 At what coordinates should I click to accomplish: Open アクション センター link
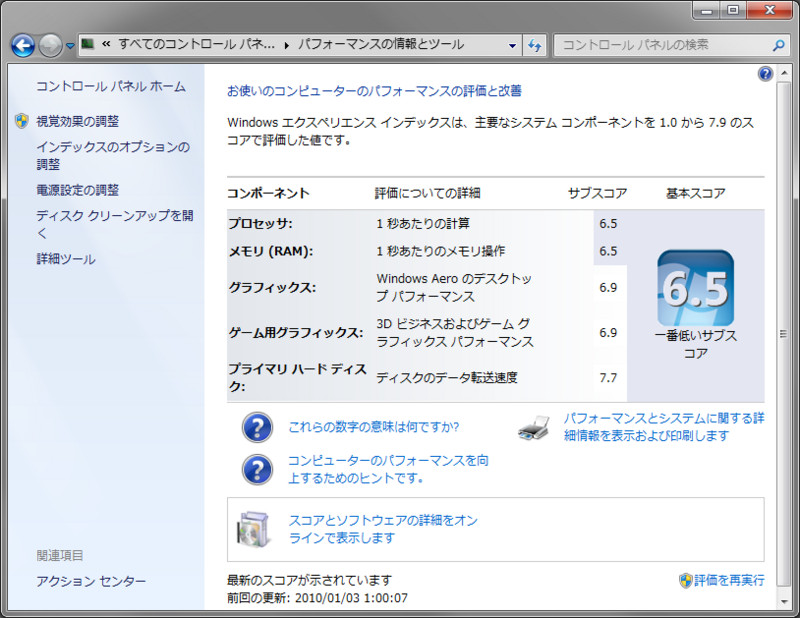coord(91,581)
